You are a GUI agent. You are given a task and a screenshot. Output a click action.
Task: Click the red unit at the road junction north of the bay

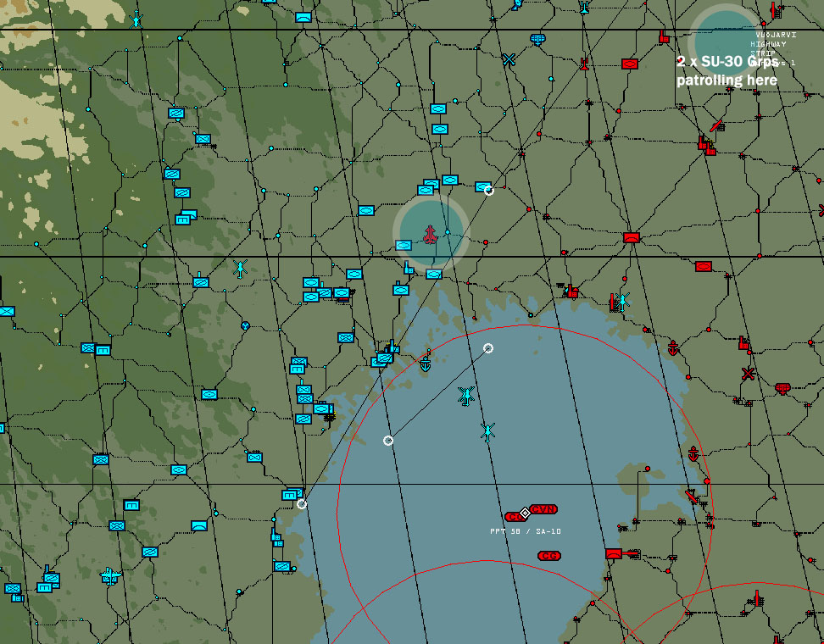pos(631,237)
